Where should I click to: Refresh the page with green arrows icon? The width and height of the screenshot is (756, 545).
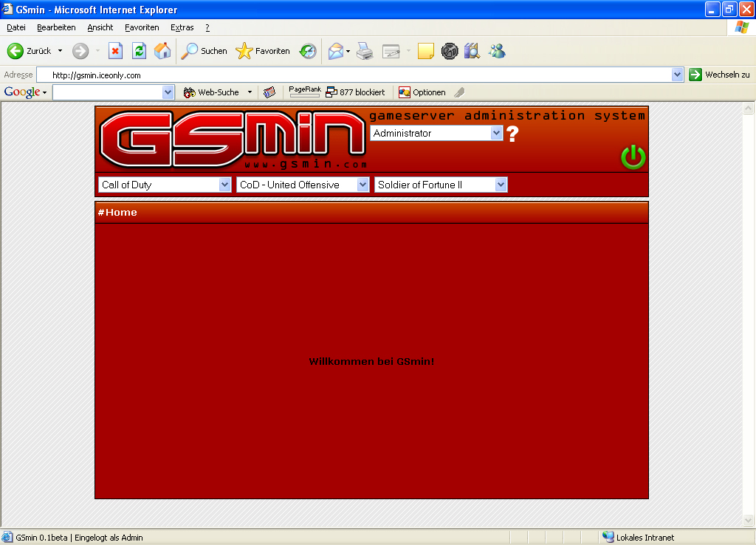point(140,51)
